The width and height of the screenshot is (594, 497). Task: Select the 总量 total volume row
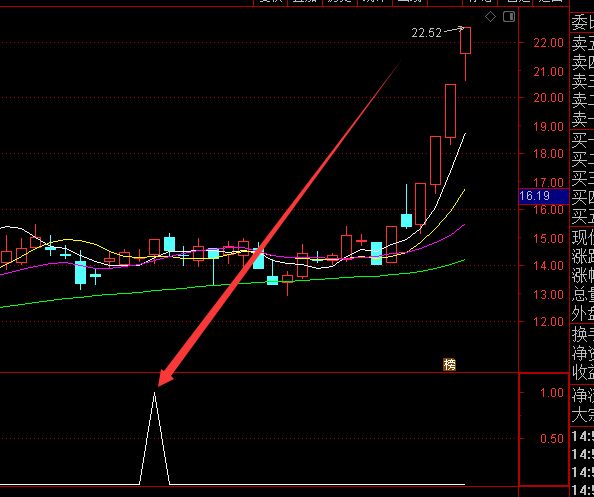tap(582, 295)
